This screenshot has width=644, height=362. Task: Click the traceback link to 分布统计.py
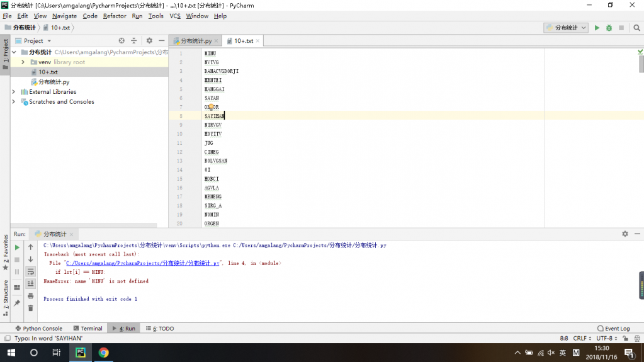click(143, 263)
